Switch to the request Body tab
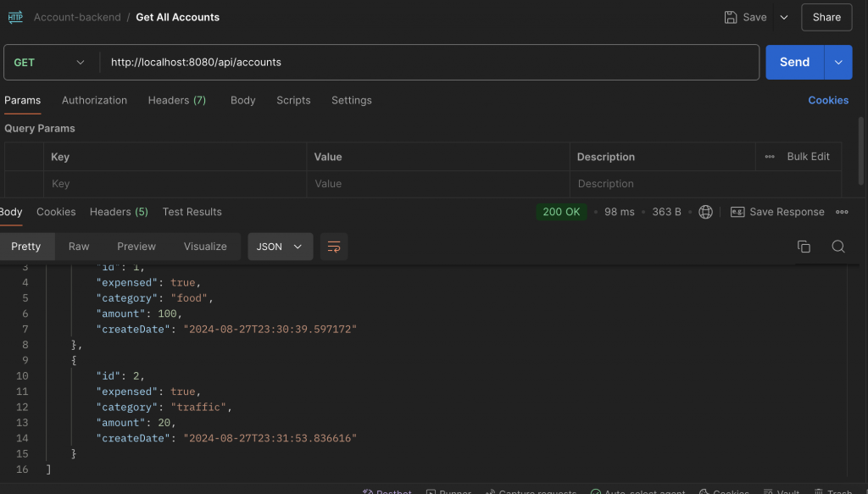Viewport: 868px width, 494px height. (243, 101)
